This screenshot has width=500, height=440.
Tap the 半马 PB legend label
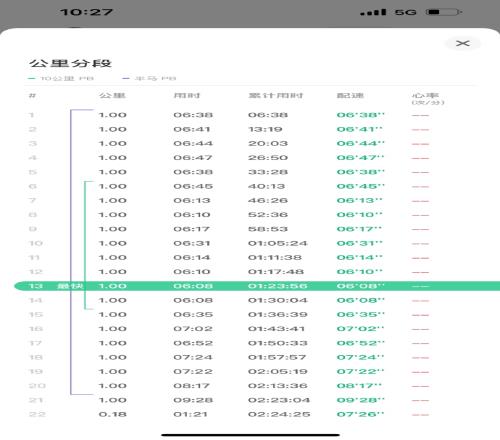[155, 79]
